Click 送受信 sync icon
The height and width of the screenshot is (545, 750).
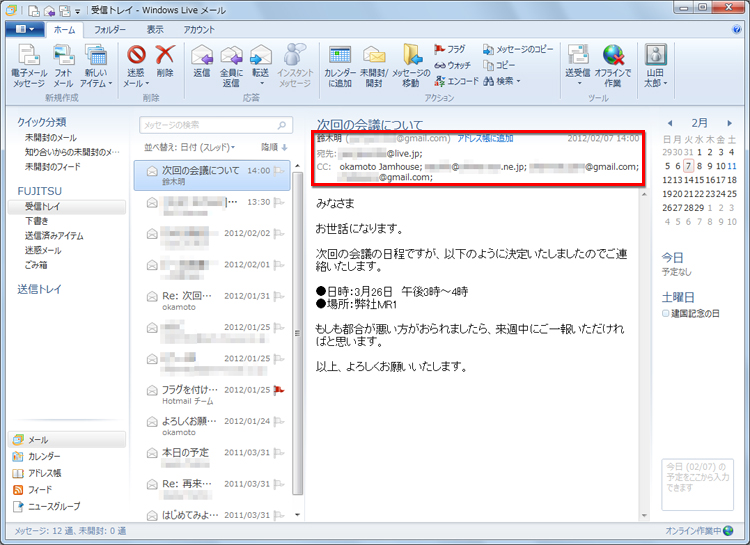(578, 66)
